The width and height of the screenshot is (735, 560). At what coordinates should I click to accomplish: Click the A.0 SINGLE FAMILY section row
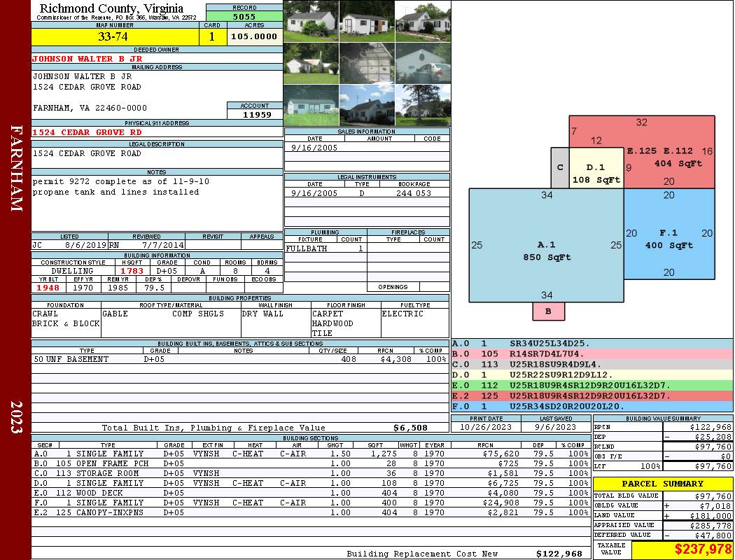311,454
